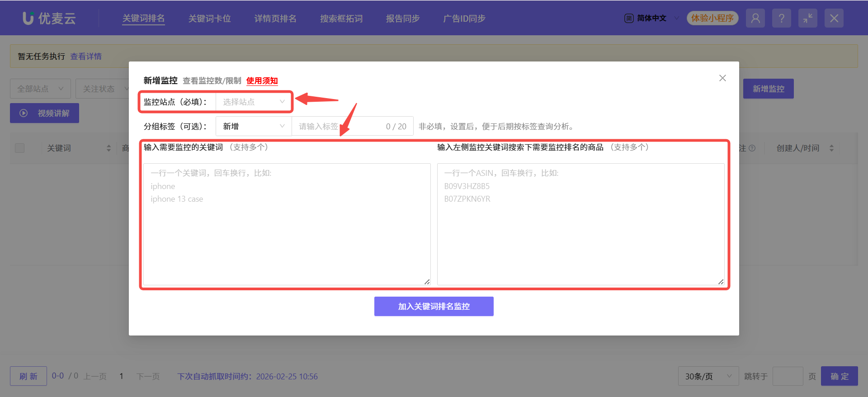Image resolution: width=868 pixels, height=397 pixels.
Task: Open the 详情页排名 tab
Action: tap(275, 18)
